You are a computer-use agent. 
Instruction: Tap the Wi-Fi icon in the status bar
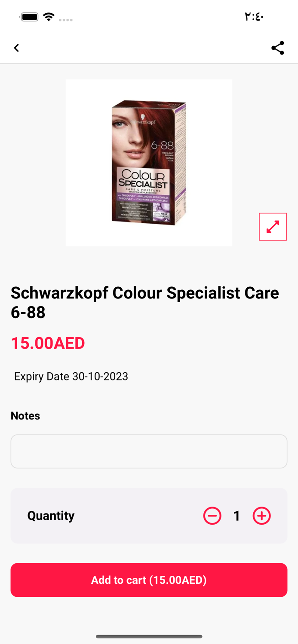[x=49, y=17]
